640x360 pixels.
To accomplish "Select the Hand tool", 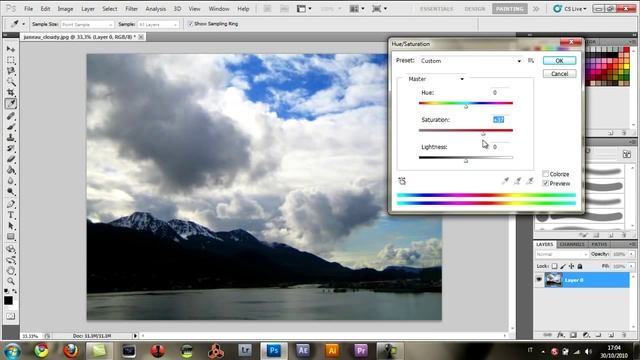I will pos(11,271).
